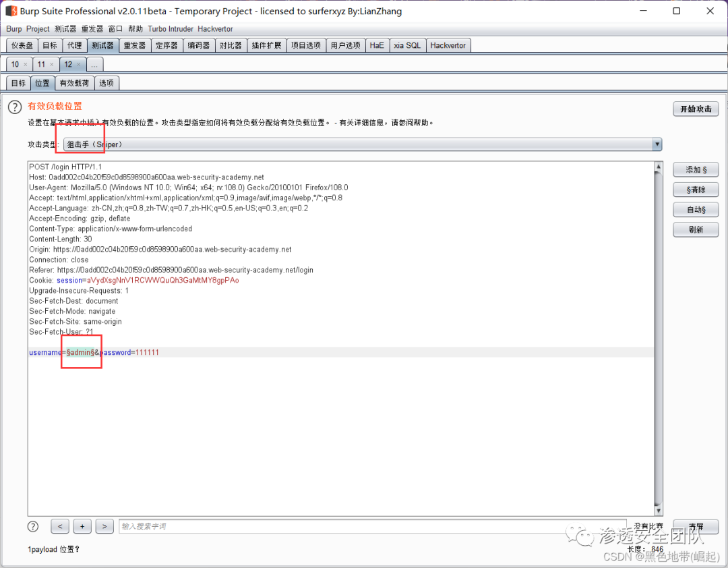The height and width of the screenshot is (568, 728).
Task: Switch to the 用户选项 tab
Action: click(x=345, y=46)
